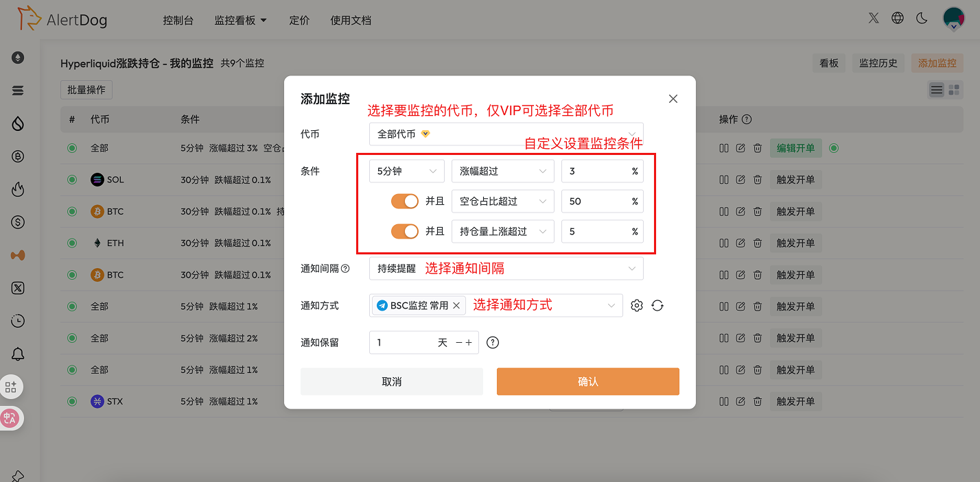980x482 pixels.
Task: Click the AlertDog logo
Action: pyautogui.click(x=62, y=20)
